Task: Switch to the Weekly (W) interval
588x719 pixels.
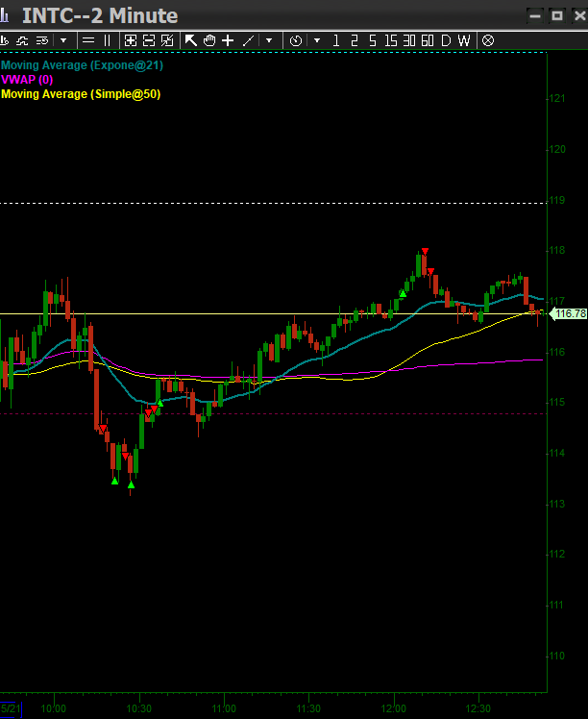Action: pos(464,40)
